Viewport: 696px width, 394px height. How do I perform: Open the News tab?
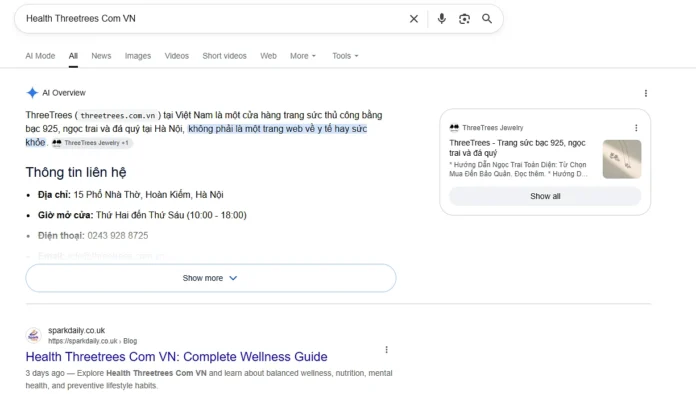point(101,56)
